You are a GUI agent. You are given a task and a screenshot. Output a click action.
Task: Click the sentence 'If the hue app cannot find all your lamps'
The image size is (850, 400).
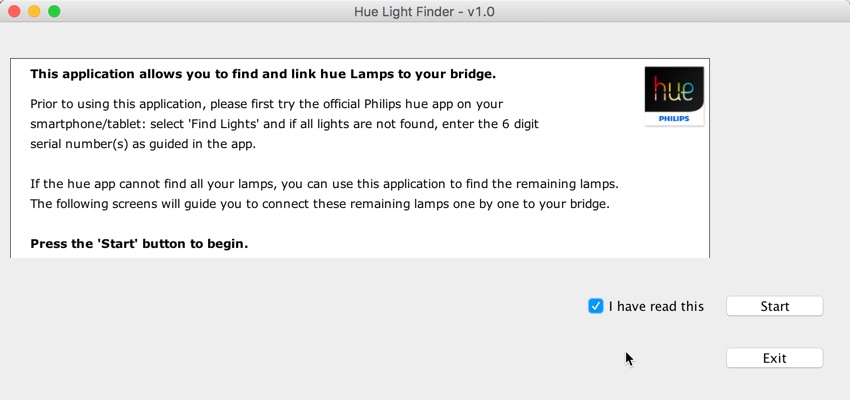(x=324, y=184)
